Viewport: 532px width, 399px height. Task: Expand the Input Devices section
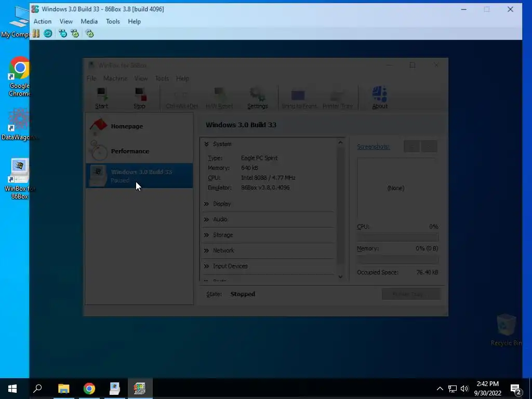pyautogui.click(x=206, y=266)
